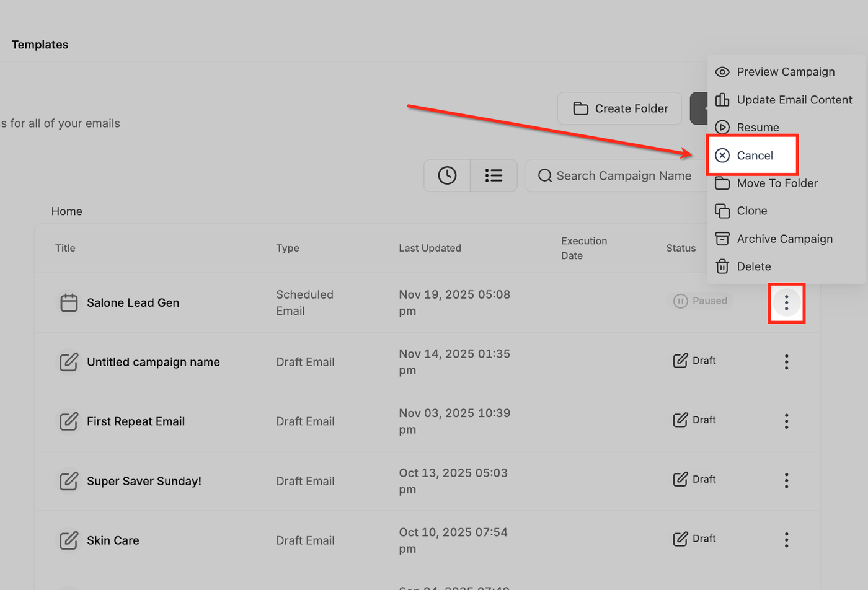Click the Title column header
Image resolution: width=868 pixels, height=590 pixels.
point(65,248)
